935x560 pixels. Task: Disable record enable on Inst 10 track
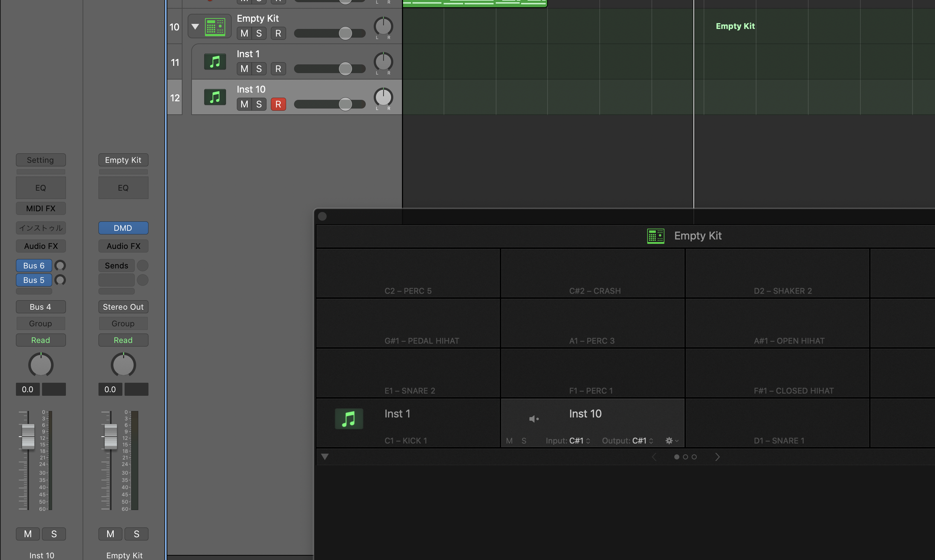click(278, 104)
